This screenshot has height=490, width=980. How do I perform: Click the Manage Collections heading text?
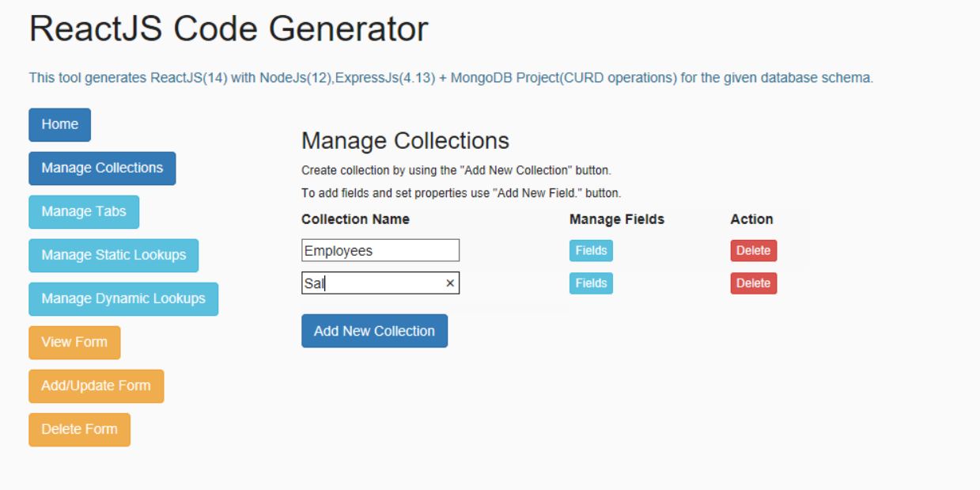click(x=405, y=141)
